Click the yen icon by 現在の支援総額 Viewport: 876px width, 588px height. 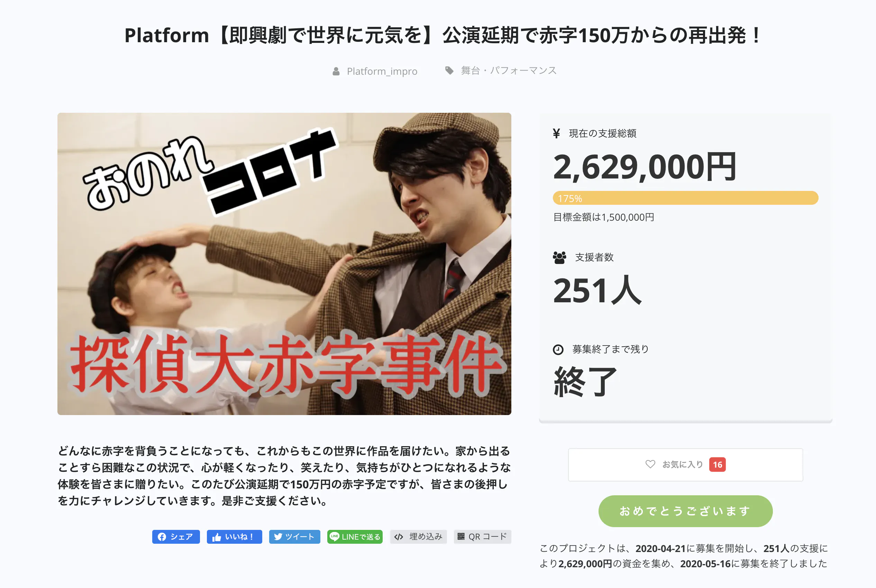tap(557, 134)
